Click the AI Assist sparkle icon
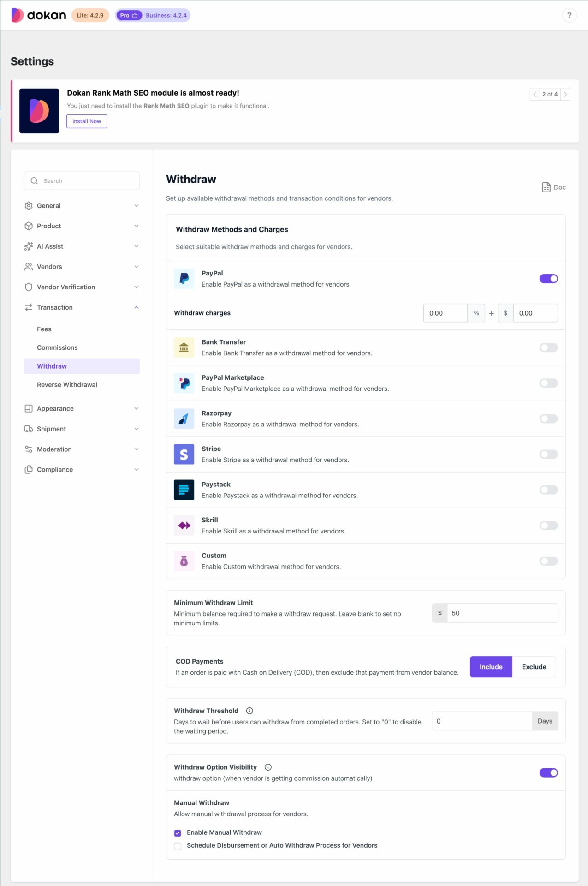588x886 pixels. click(x=29, y=246)
